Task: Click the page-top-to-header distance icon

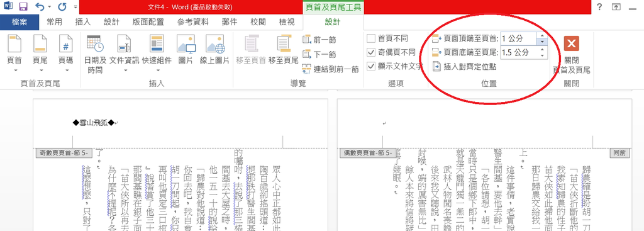Action: point(437,38)
